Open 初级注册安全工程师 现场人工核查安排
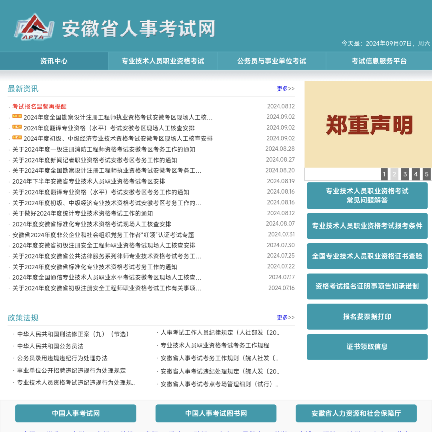 point(104,245)
